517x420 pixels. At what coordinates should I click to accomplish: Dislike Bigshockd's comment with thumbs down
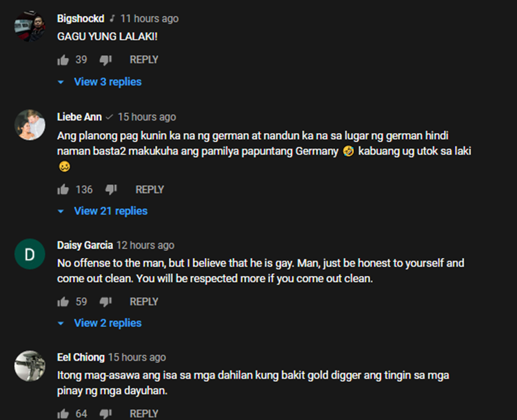pos(106,60)
